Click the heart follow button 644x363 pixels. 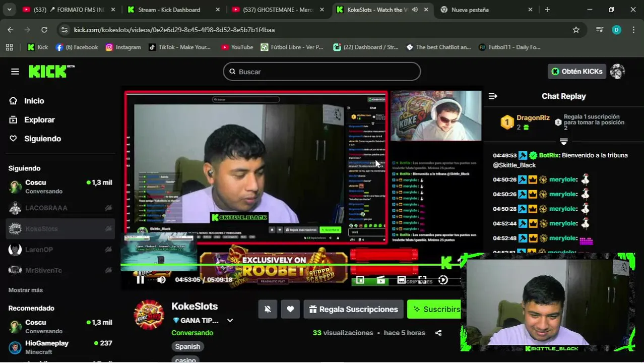(x=290, y=309)
